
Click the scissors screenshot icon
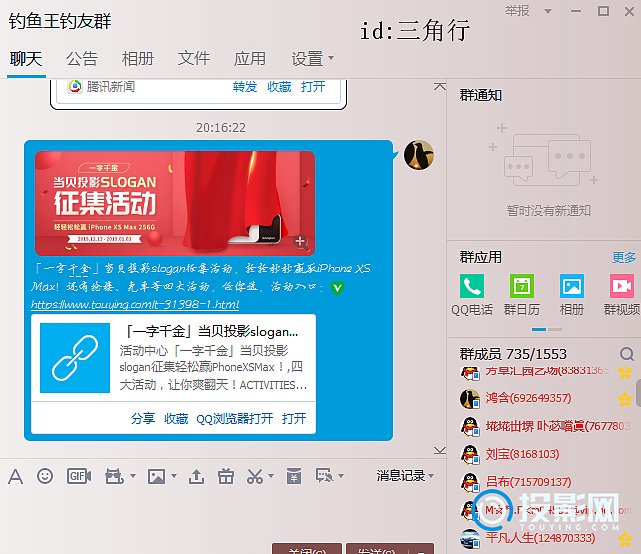pos(256,476)
